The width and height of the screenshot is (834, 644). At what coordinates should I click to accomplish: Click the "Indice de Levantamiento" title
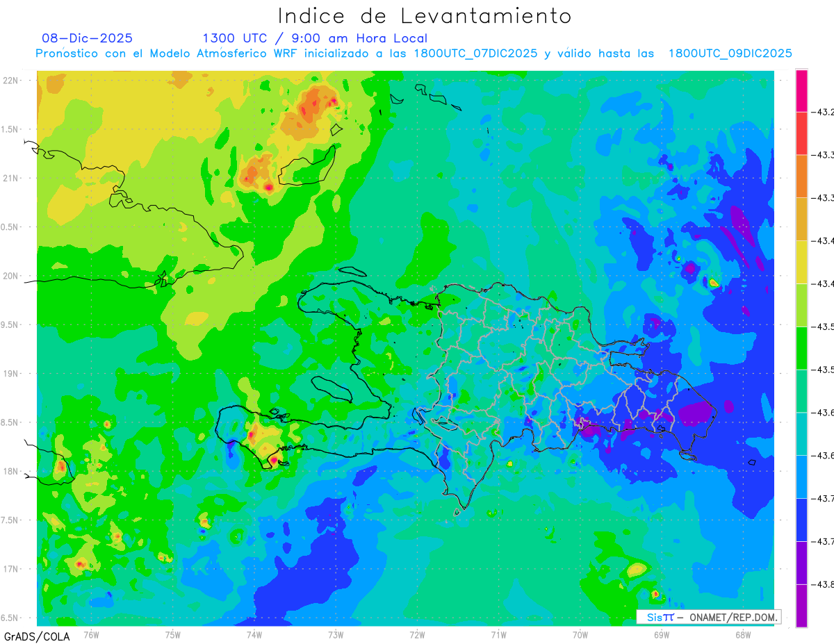click(x=424, y=16)
